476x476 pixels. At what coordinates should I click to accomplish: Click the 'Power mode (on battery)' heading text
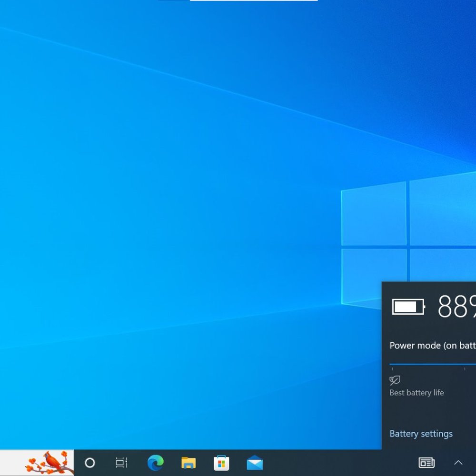433,346
